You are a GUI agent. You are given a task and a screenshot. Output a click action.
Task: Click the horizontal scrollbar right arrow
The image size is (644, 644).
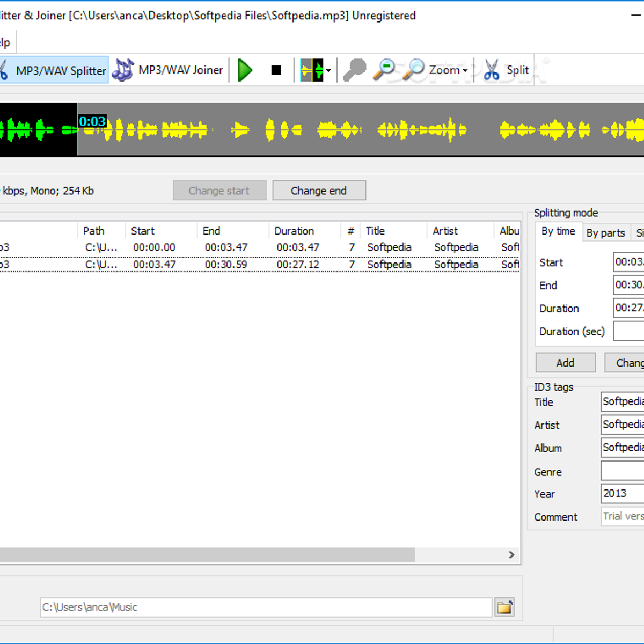tap(511, 555)
